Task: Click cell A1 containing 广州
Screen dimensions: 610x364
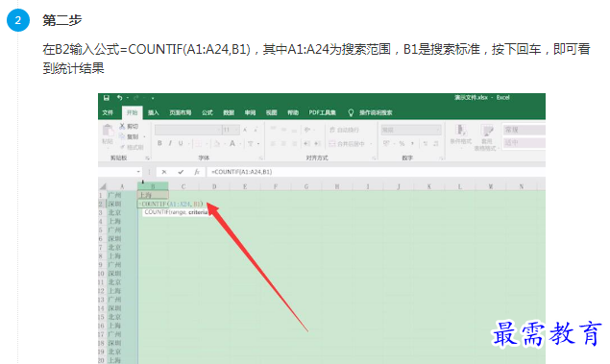Action: tap(122, 195)
